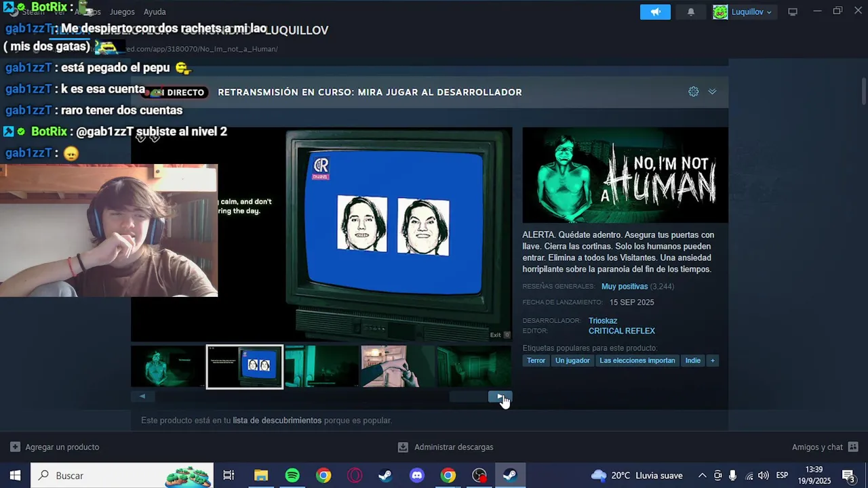Click the microphone tray icon
This screenshot has width=868, height=488.
coord(732,475)
